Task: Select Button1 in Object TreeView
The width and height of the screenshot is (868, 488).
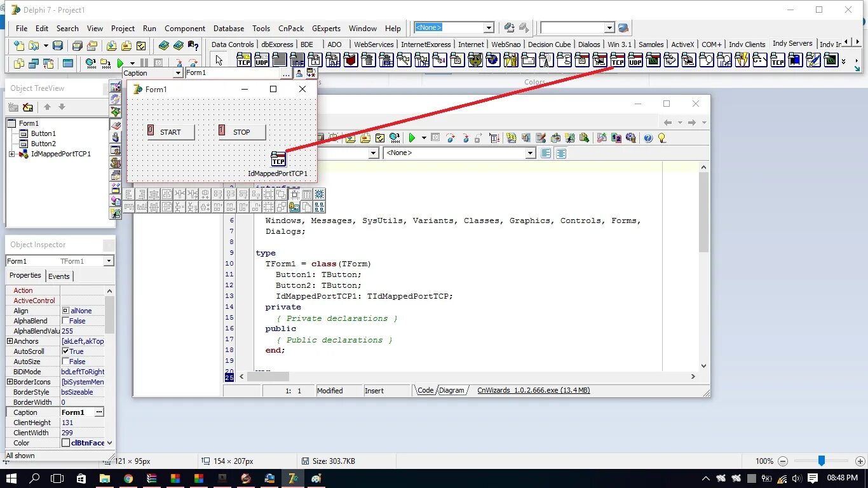Action: tap(43, 133)
